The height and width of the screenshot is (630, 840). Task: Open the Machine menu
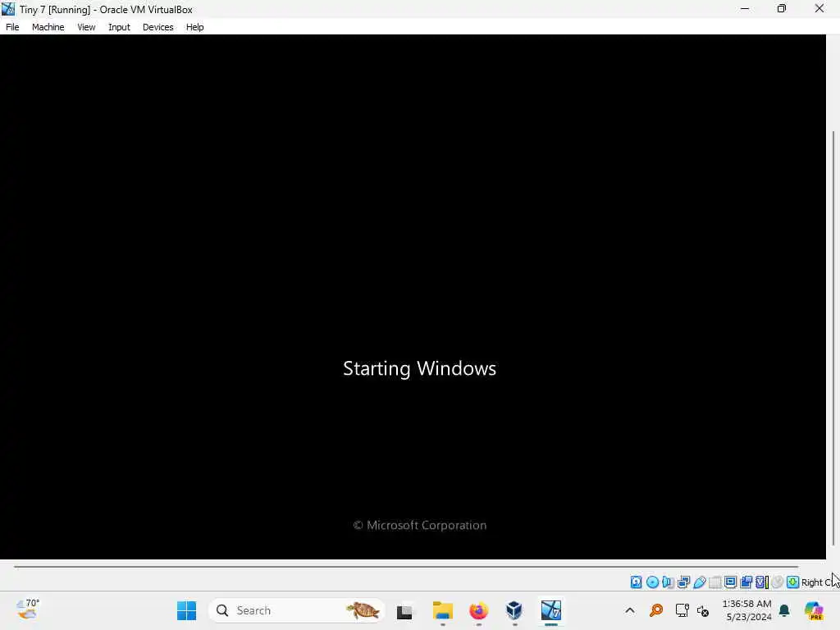point(48,27)
